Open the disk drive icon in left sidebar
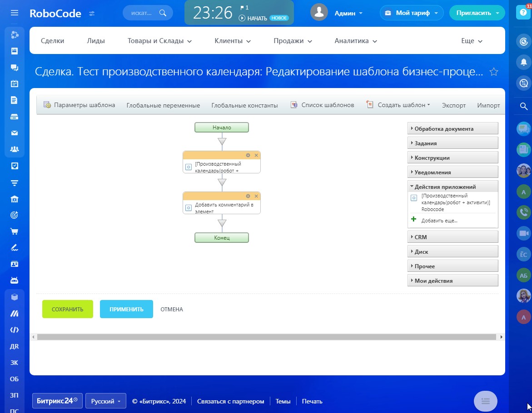Screen dimensions: 532x413 tap(14, 117)
